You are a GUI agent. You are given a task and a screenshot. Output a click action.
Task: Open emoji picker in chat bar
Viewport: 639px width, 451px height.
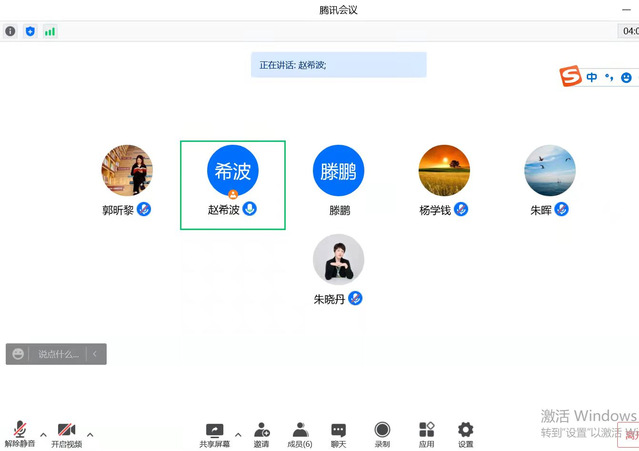[x=18, y=354]
